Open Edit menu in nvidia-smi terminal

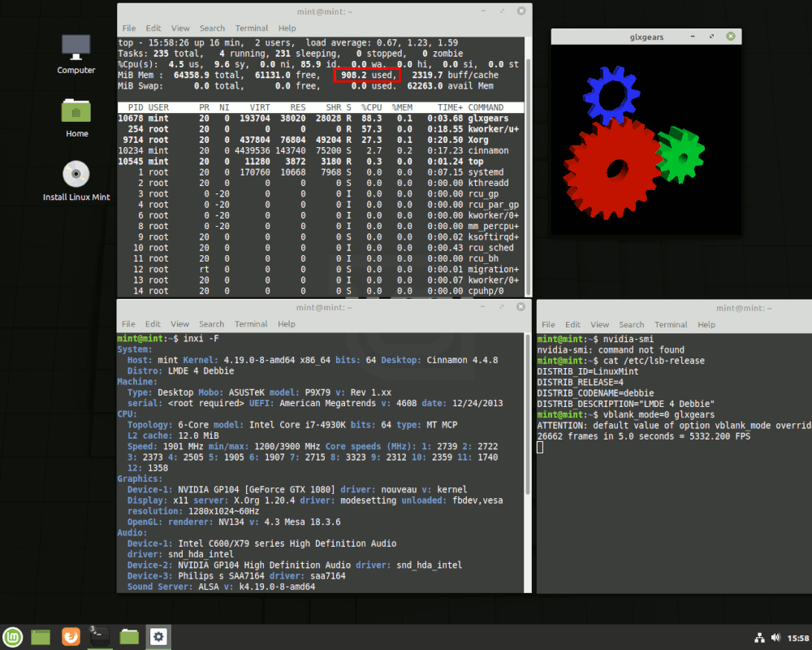[572, 324]
